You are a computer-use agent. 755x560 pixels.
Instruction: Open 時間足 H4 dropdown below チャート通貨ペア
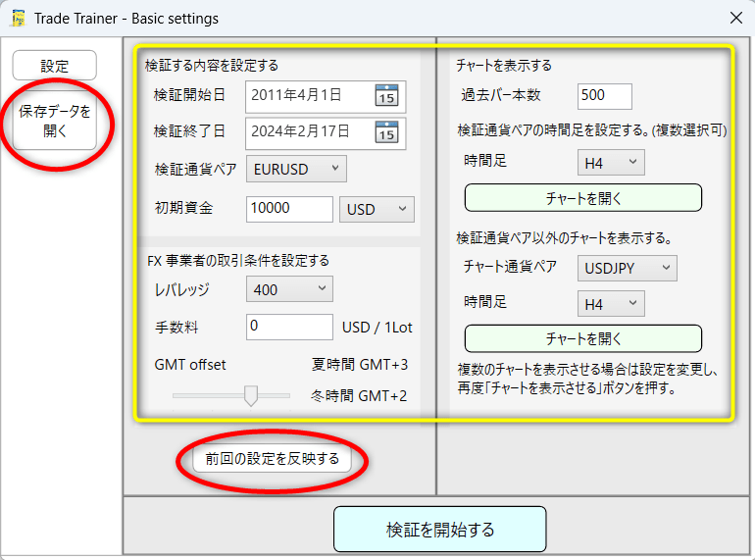click(x=611, y=304)
